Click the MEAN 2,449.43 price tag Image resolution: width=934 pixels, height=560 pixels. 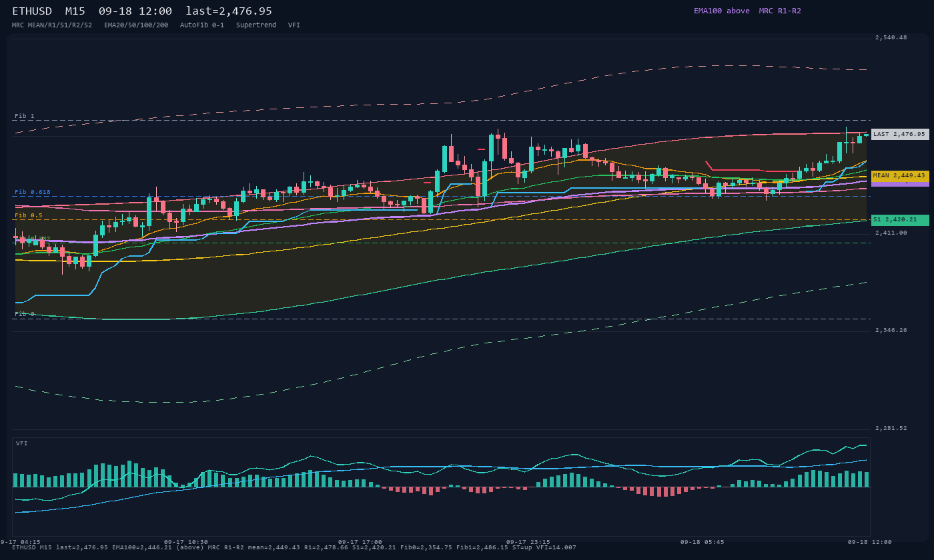tap(900, 176)
